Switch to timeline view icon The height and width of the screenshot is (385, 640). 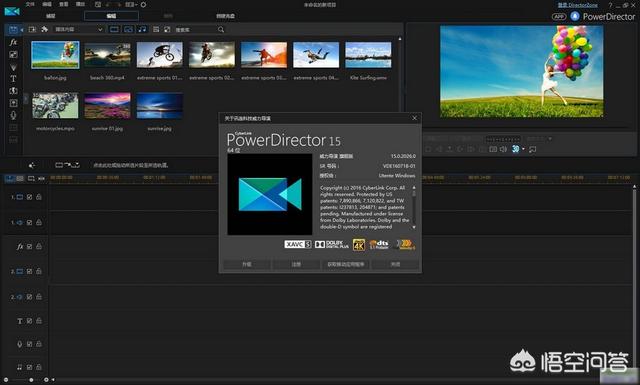pyautogui.click(x=9, y=178)
